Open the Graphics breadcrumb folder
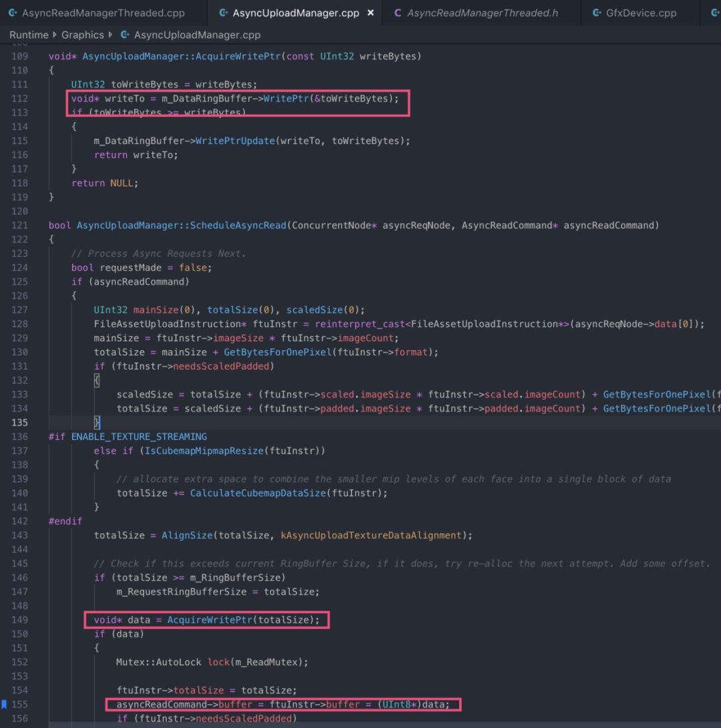Screen dimensions: 721x728 tap(83, 35)
